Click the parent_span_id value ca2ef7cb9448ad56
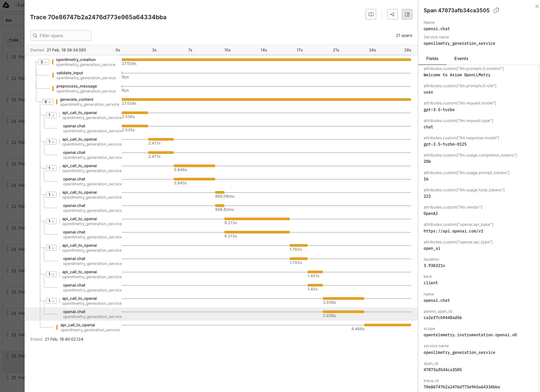 (443, 318)
